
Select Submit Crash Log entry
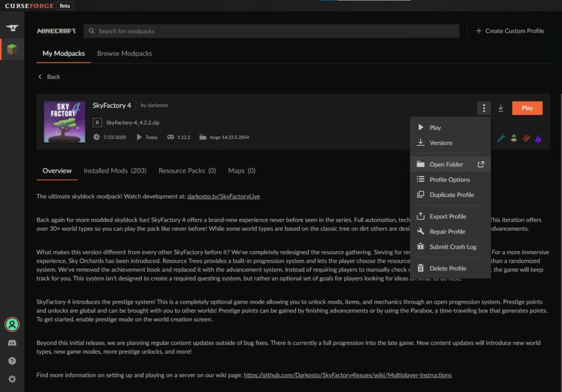point(450,247)
